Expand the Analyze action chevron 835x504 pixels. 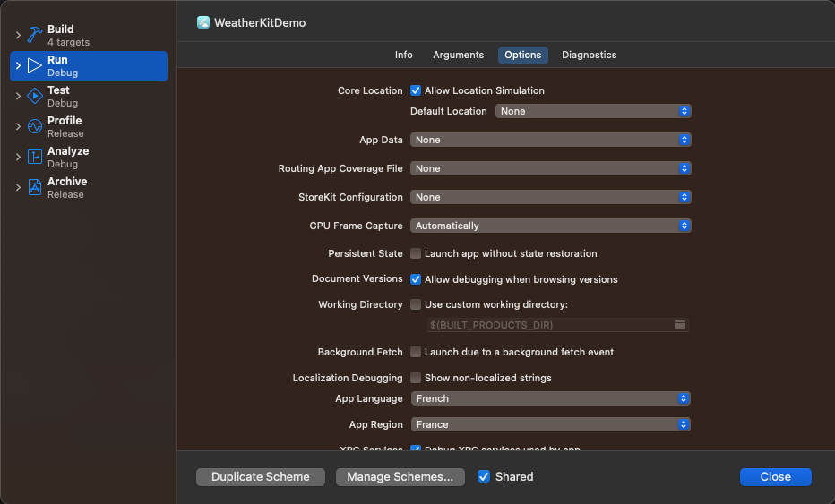(18, 157)
